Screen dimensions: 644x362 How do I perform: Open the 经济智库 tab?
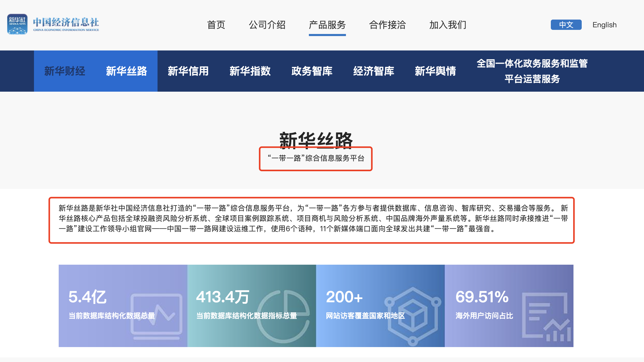click(x=373, y=71)
